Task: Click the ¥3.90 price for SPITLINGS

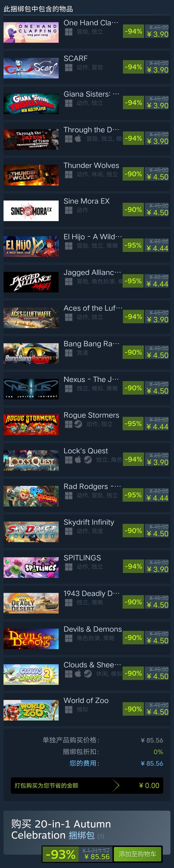Action: point(157,569)
